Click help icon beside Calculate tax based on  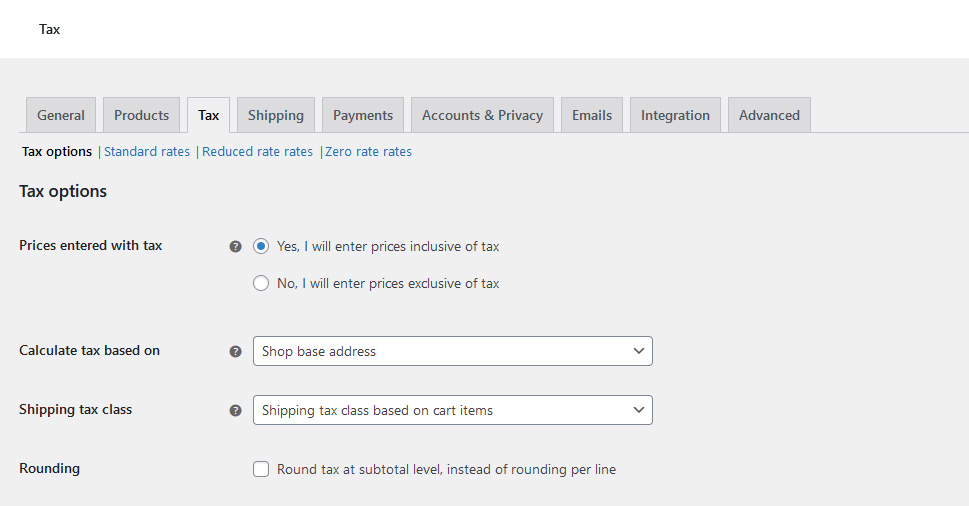[235, 351]
